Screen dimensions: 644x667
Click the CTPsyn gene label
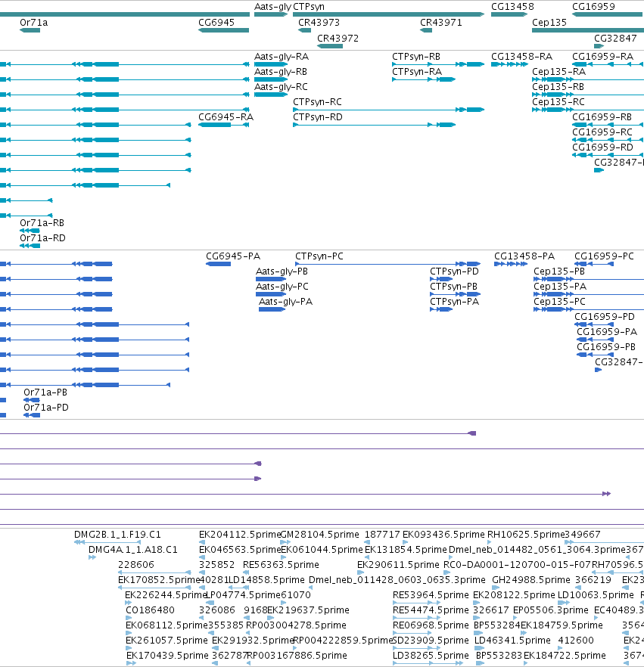coord(309,7)
